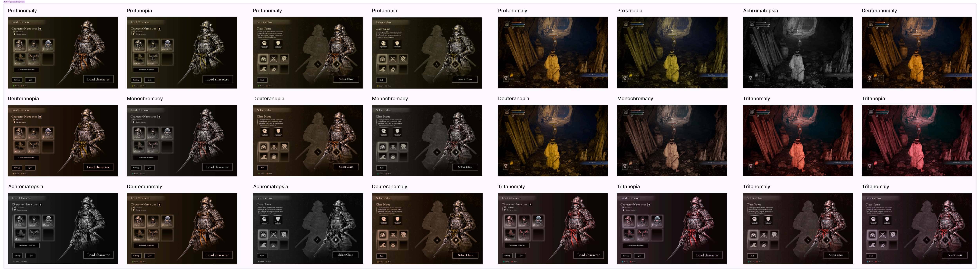Click A diamond marker in Deuteranopia class frame
The image size is (980, 272).
[318, 152]
